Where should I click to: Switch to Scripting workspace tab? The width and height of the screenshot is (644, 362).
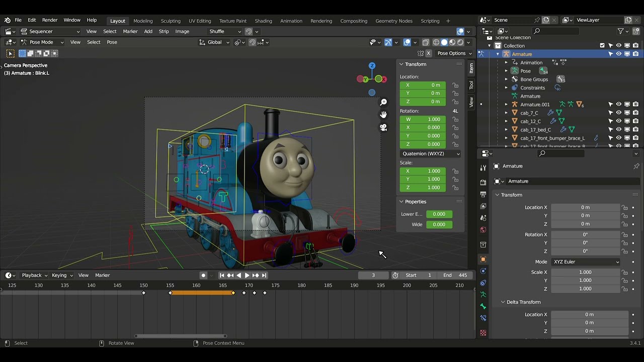(x=430, y=21)
